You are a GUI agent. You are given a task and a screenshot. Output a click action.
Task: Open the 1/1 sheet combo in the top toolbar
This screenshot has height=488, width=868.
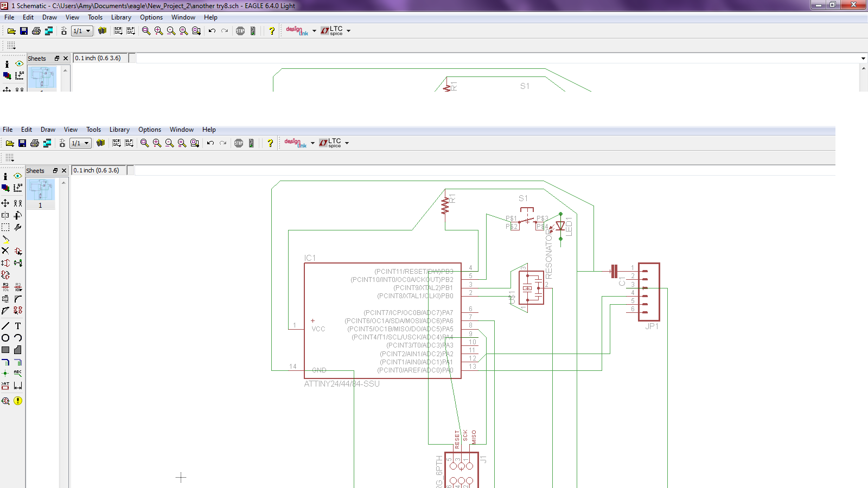tap(82, 31)
